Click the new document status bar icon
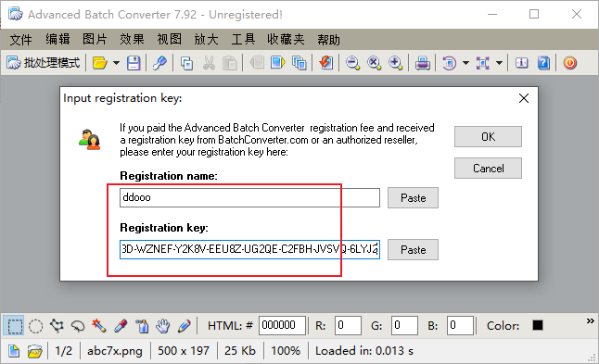This screenshot has width=599, height=364. click(14, 351)
